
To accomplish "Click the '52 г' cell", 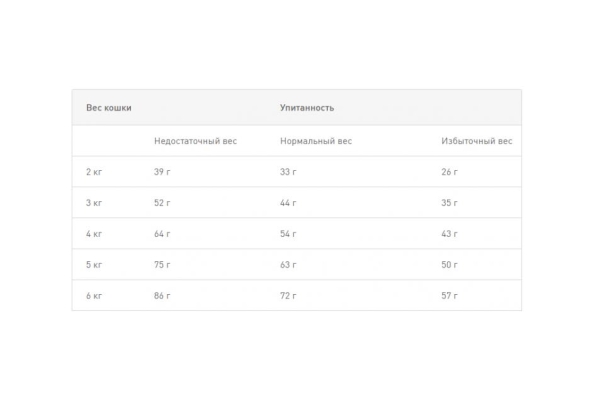I will point(162,203).
